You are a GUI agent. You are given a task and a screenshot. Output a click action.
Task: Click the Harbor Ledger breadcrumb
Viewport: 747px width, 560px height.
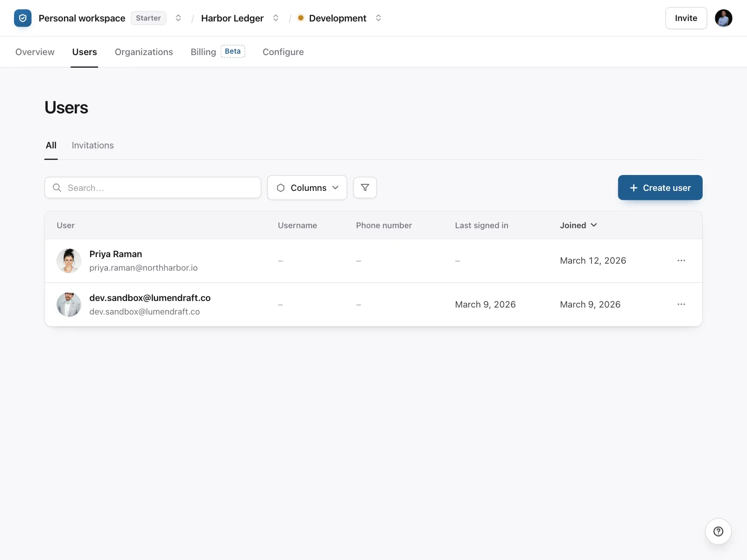point(233,18)
